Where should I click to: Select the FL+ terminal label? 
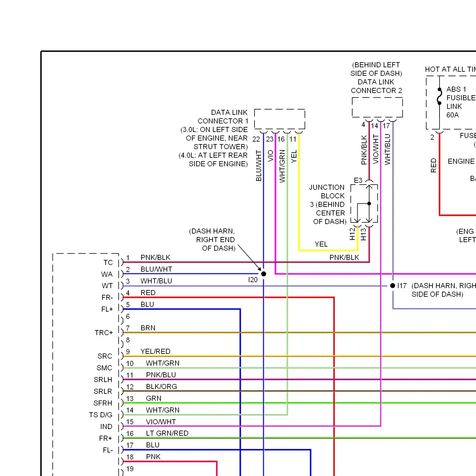click(107, 309)
